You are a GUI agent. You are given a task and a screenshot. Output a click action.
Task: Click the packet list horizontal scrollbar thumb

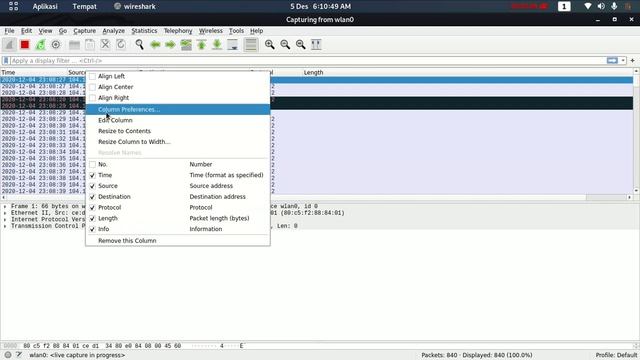point(606,197)
